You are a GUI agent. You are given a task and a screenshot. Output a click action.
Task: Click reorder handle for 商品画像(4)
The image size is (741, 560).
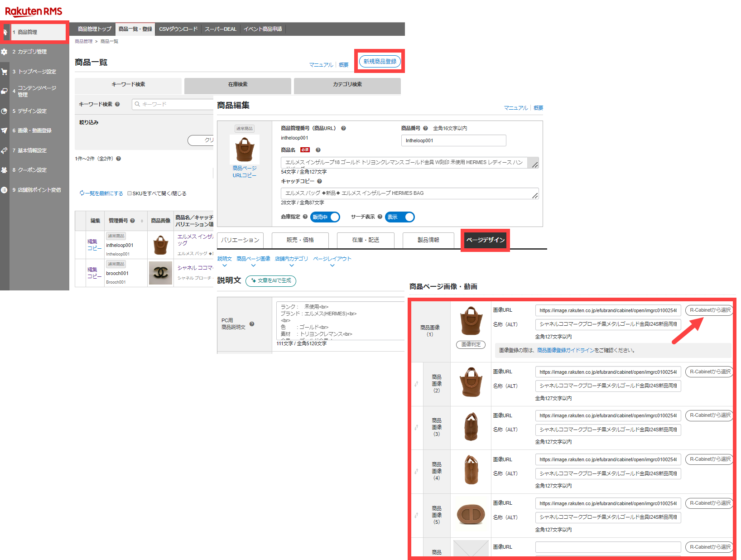point(416,472)
